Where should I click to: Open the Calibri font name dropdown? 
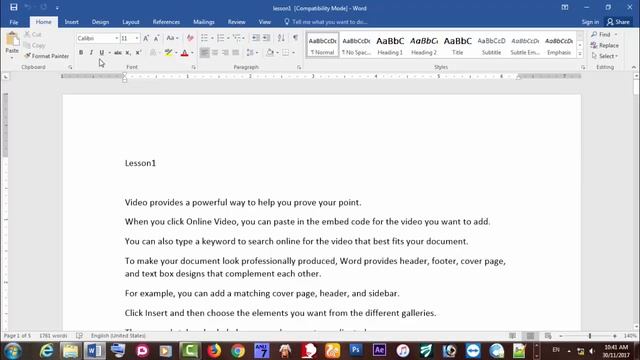117,38
